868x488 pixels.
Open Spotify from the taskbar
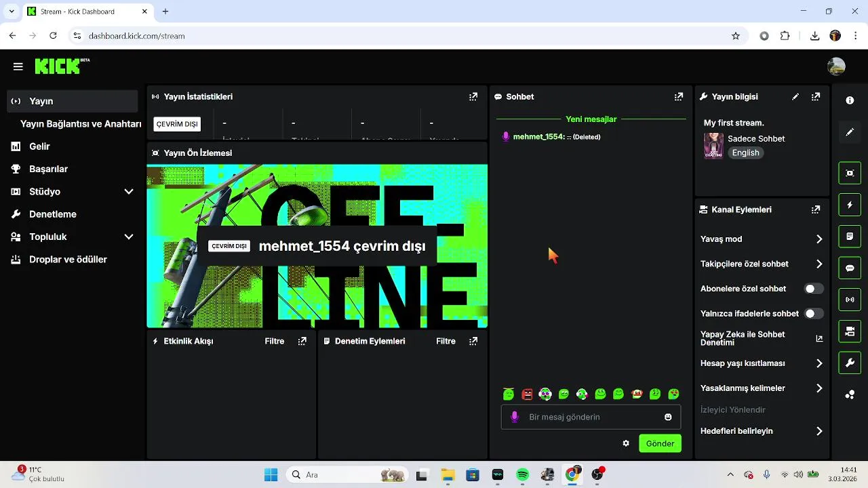(522, 475)
